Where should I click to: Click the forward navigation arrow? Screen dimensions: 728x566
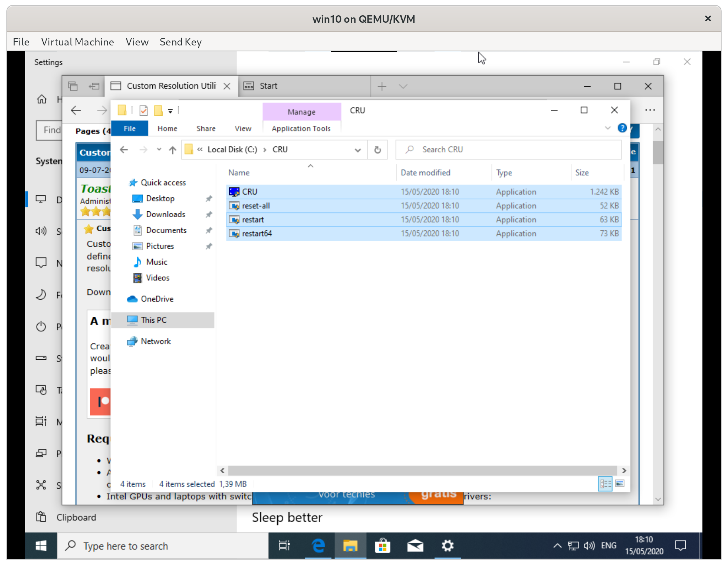coord(143,149)
